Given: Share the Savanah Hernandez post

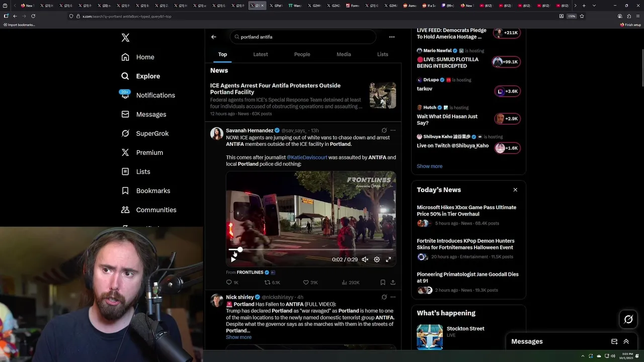Looking at the screenshot, I should pos(393,283).
